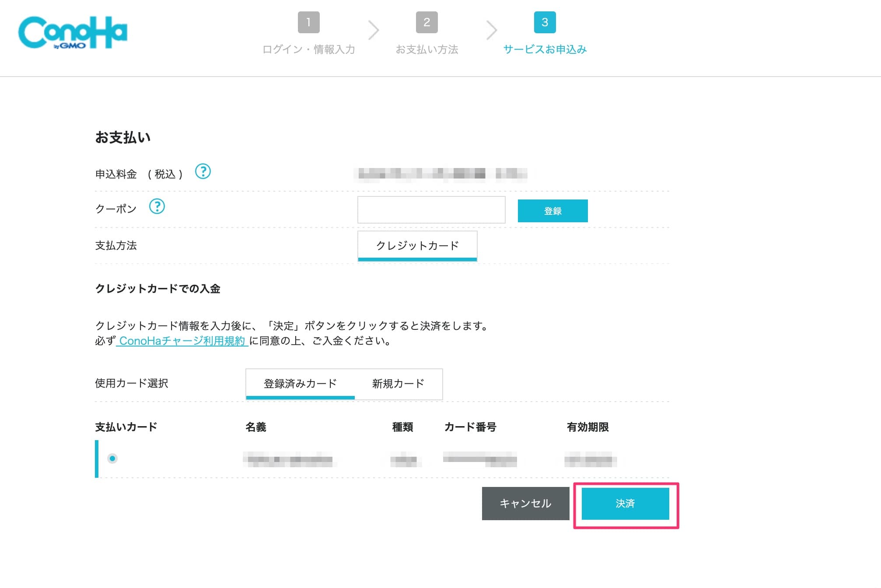Click step 2 number badge

(x=427, y=22)
